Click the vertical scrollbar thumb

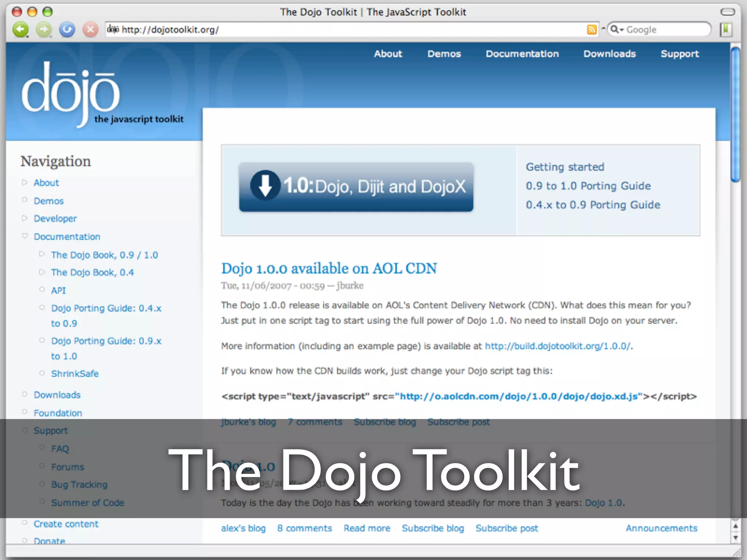coord(736,114)
